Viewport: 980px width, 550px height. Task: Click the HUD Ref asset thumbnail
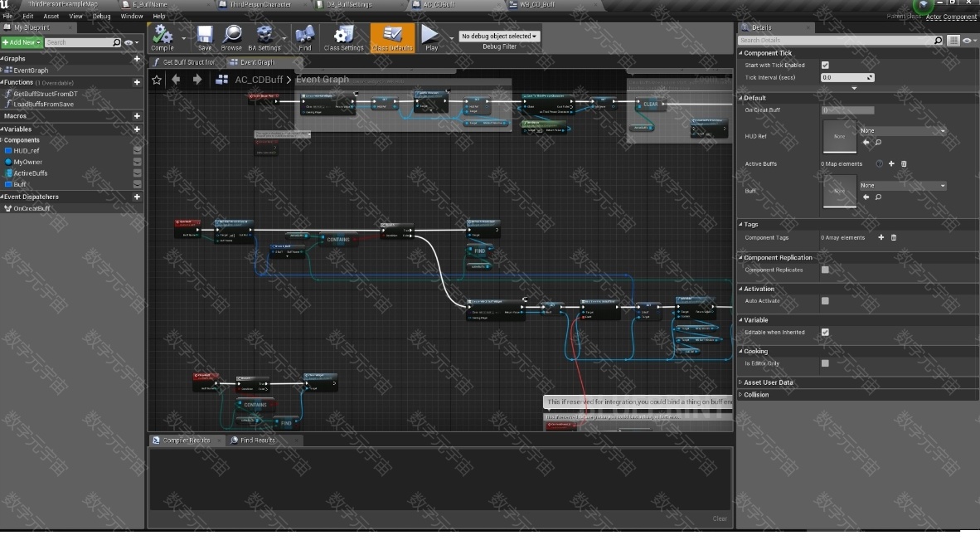pos(839,135)
